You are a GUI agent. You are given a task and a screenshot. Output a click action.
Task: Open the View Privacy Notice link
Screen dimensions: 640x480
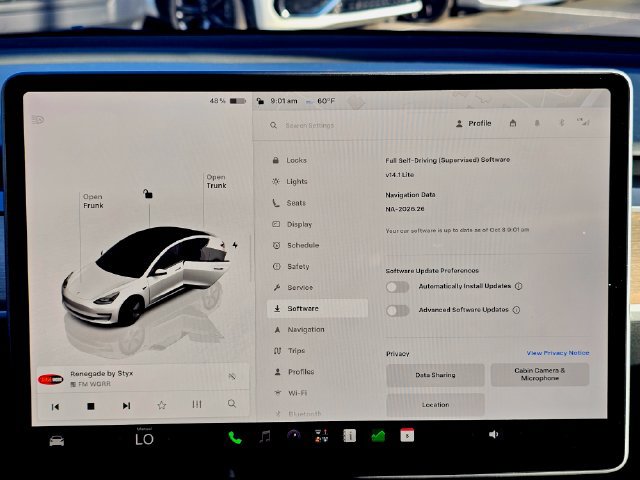558,353
